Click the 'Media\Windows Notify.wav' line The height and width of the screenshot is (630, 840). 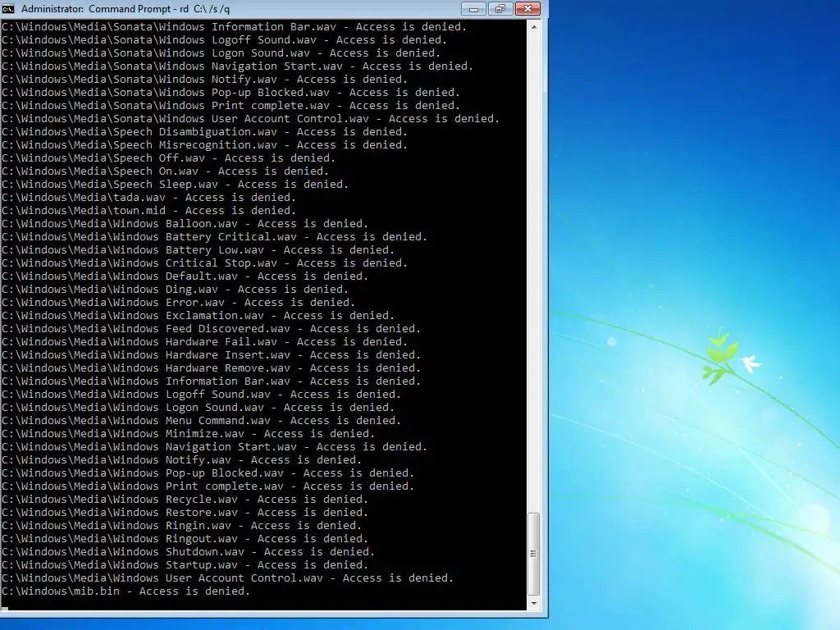coord(181,460)
